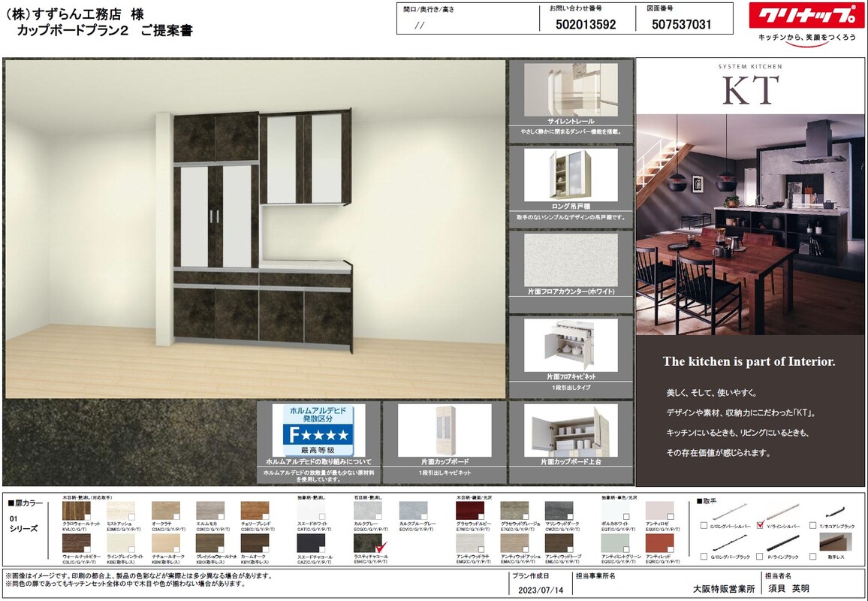868x601 pixels.
Task: Click the inquiry number 502013592 field
Action: (x=586, y=25)
